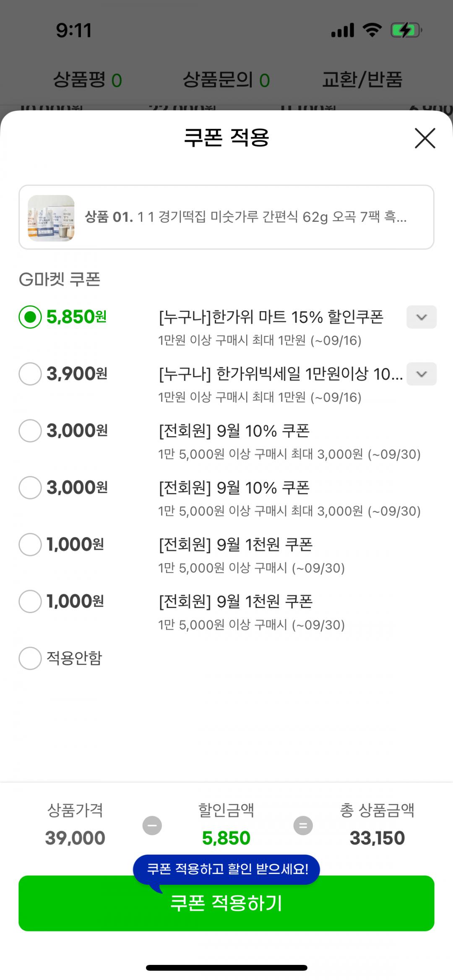
Task: Switch to the 상품평 tab
Action: point(87,80)
